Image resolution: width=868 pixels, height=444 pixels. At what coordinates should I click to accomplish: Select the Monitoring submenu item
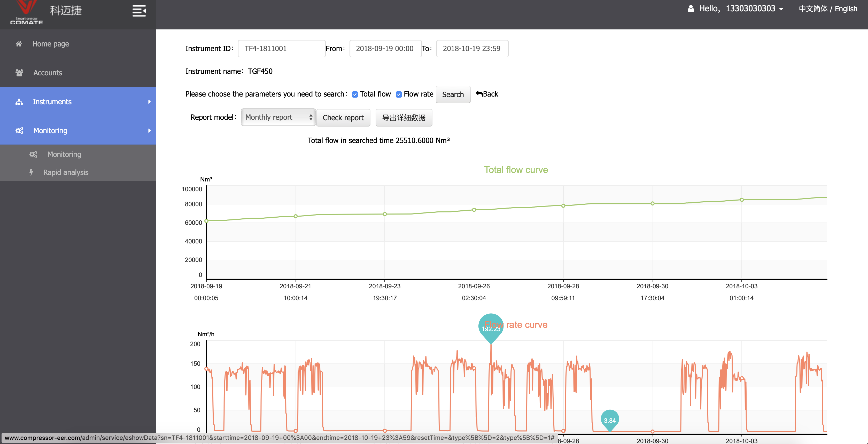point(64,154)
